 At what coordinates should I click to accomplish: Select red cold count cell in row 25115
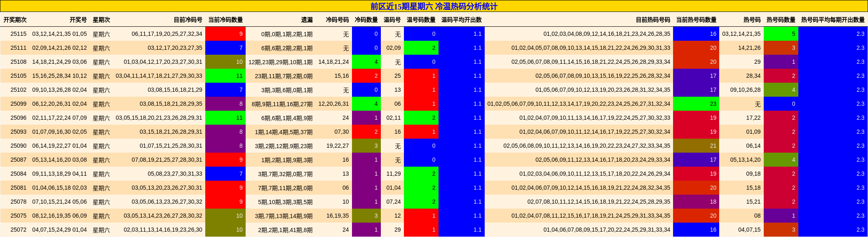click(225, 34)
